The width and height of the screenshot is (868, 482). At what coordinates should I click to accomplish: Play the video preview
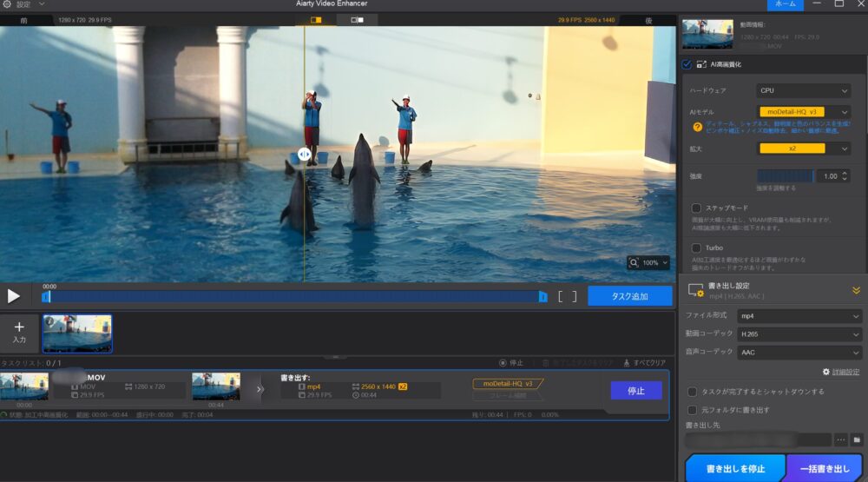coord(13,296)
